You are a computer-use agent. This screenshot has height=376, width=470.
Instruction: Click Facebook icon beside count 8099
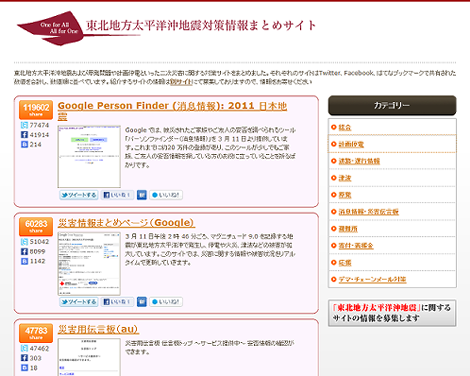[x=24, y=252]
